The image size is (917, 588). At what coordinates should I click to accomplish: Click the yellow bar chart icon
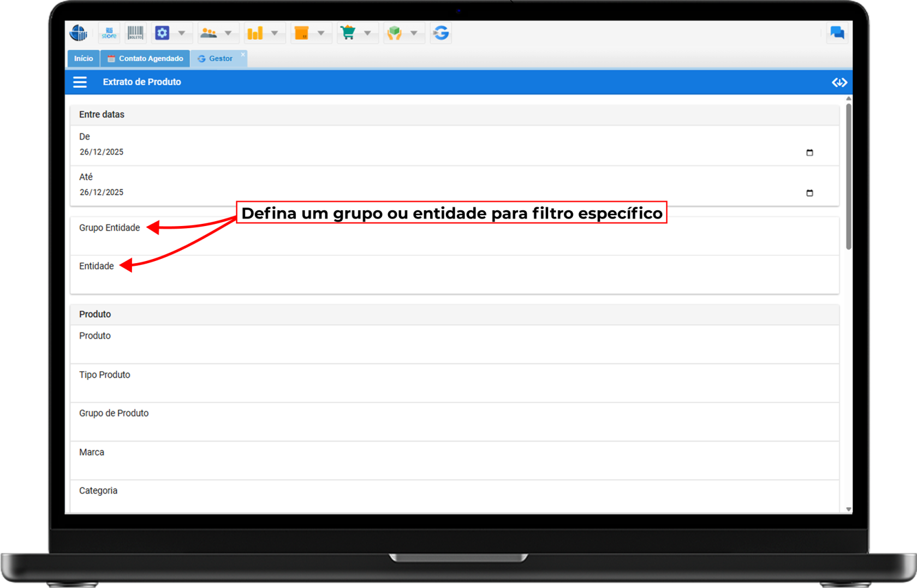[255, 33]
